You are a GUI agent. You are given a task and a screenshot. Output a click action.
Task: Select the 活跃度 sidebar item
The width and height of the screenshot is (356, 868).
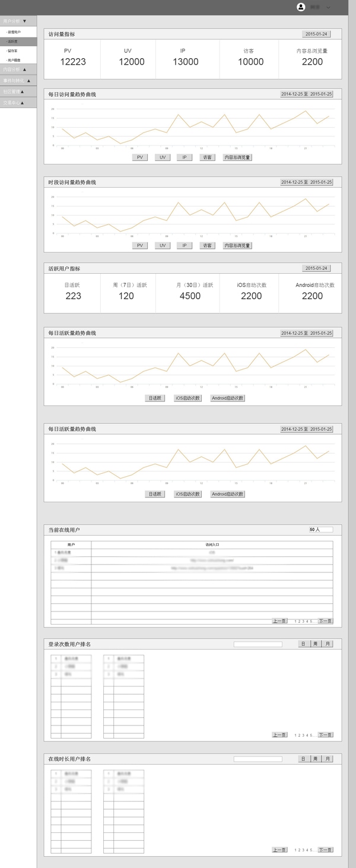point(18,42)
